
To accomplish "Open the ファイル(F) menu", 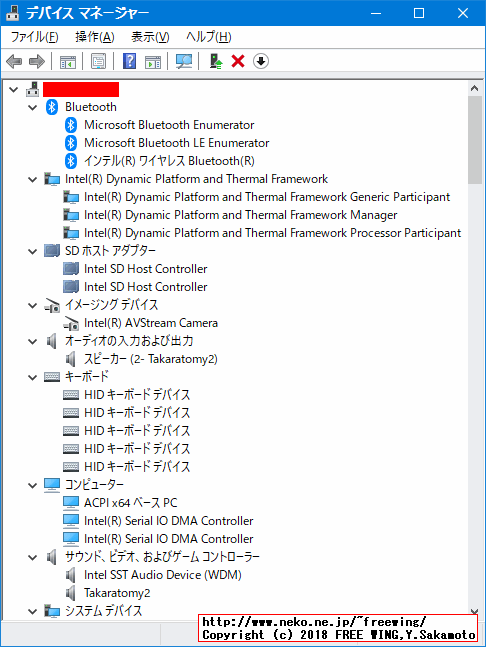I will pyautogui.click(x=34, y=37).
